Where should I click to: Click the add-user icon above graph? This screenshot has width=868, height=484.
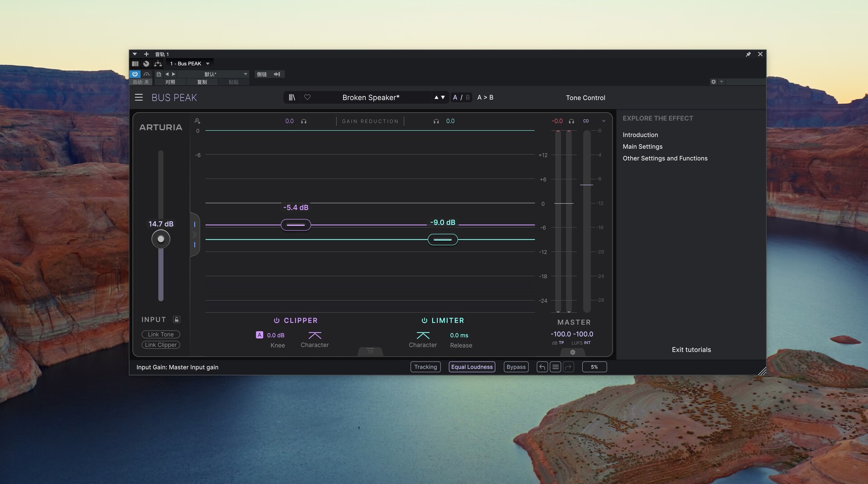tap(198, 121)
